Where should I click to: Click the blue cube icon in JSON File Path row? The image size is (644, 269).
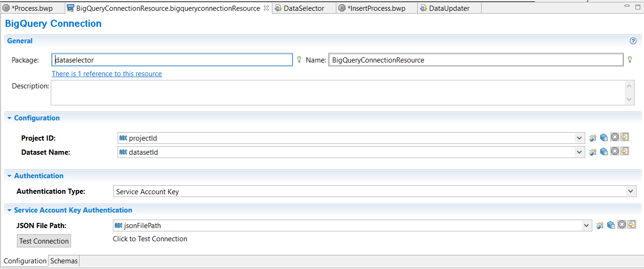point(611,225)
